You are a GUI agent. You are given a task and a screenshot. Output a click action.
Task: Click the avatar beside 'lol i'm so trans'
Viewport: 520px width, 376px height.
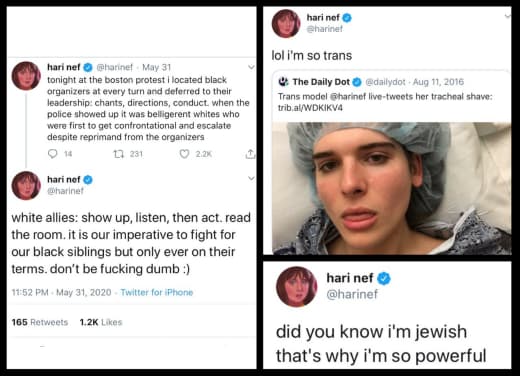pos(286,23)
